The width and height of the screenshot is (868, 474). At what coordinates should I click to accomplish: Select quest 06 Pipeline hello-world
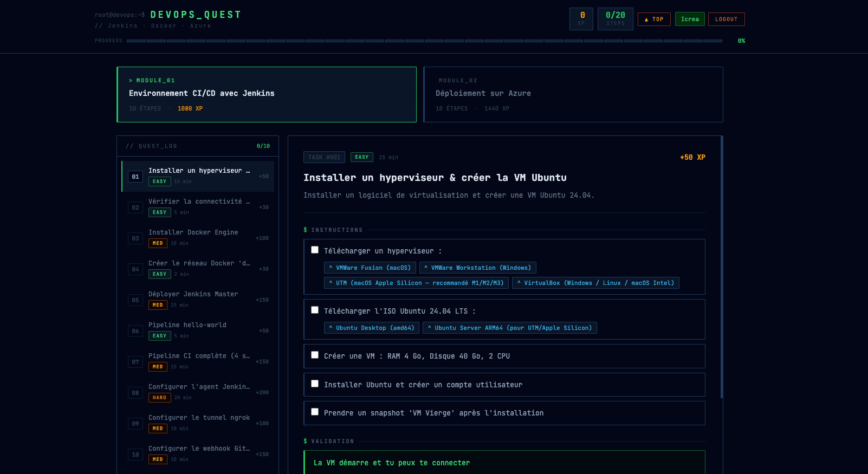[198, 330]
